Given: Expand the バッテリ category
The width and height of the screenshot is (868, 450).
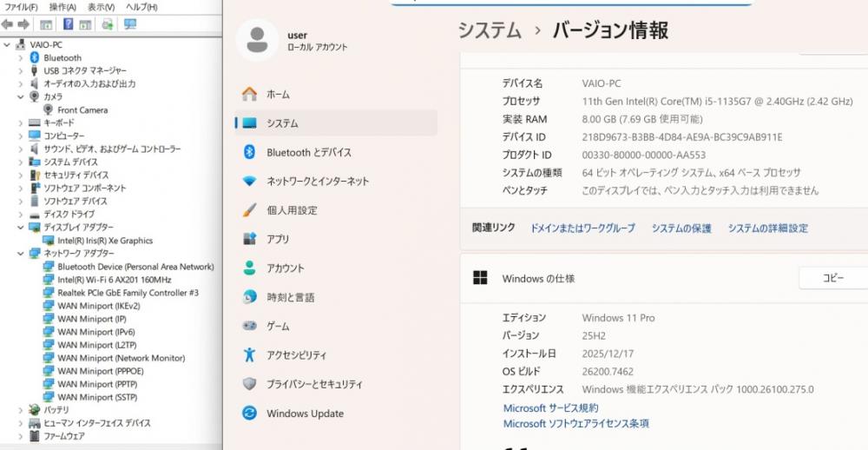Looking at the screenshot, I should (x=21, y=410).
